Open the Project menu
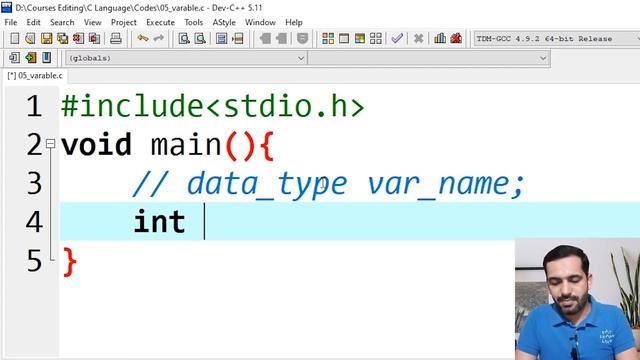The width and height of the screenshot is (640, 360). click(124, 22)
